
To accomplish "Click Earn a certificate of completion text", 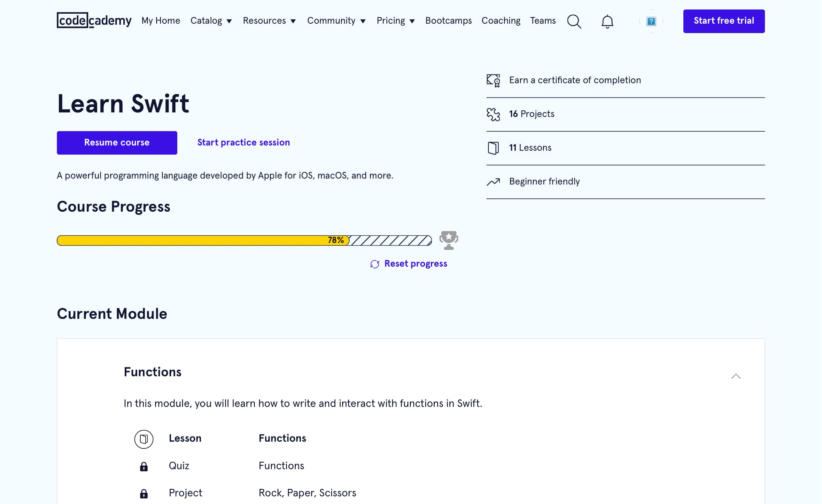I will click(575, 80).
